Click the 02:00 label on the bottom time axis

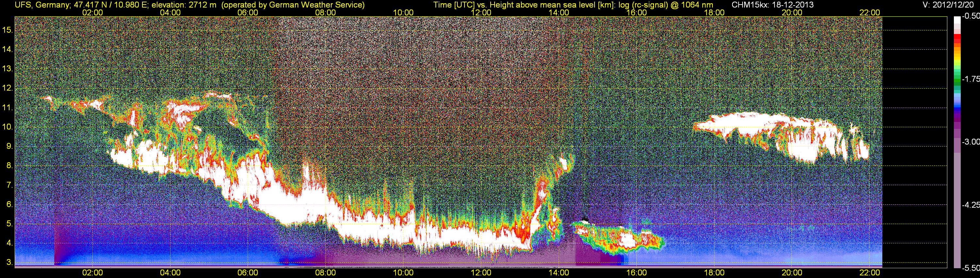coord(92,273)
